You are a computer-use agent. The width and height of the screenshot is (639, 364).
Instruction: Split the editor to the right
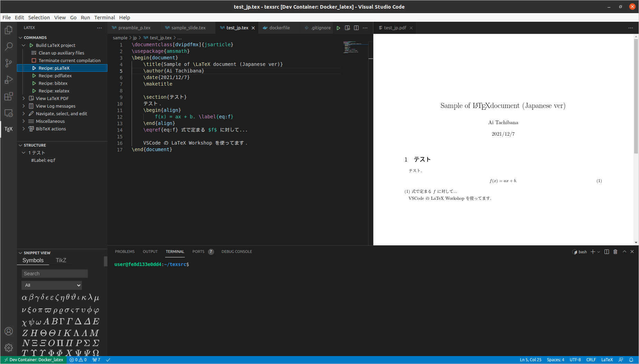pyautogui.click(x=356, y=28)
